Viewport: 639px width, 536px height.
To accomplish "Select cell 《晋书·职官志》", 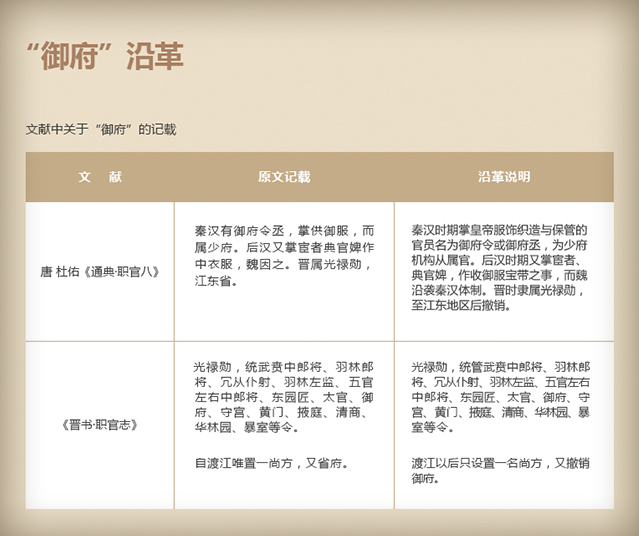I will (100, 425).
